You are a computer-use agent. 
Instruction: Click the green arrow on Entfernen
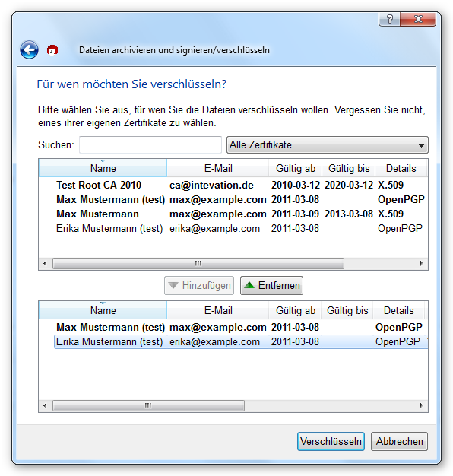[x=249, y=285]
